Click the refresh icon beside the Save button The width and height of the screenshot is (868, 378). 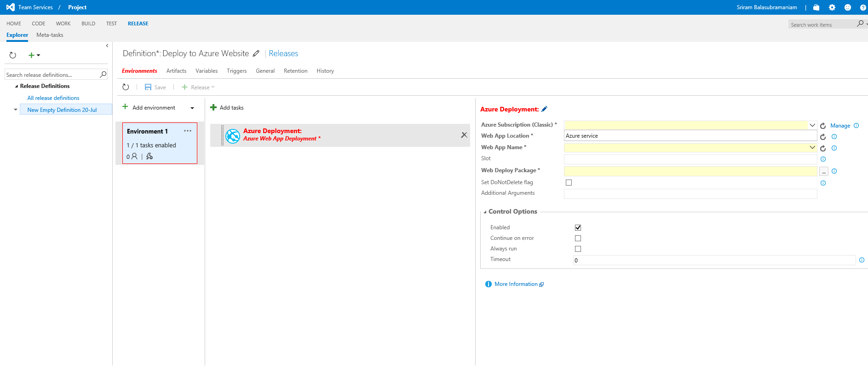126,87
